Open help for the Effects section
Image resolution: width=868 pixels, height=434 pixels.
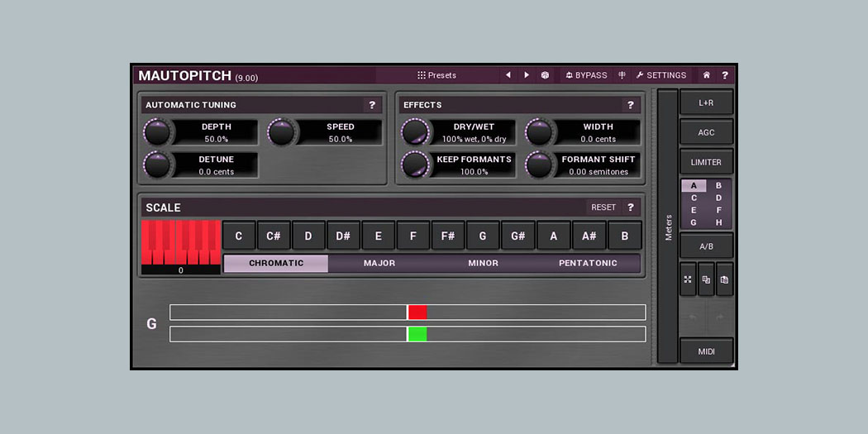(x=630, y=105)
